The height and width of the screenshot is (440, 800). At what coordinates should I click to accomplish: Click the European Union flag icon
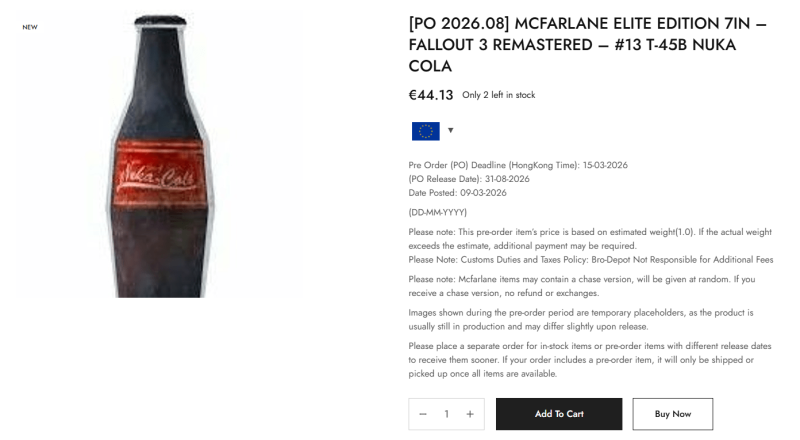coord(425,131)
